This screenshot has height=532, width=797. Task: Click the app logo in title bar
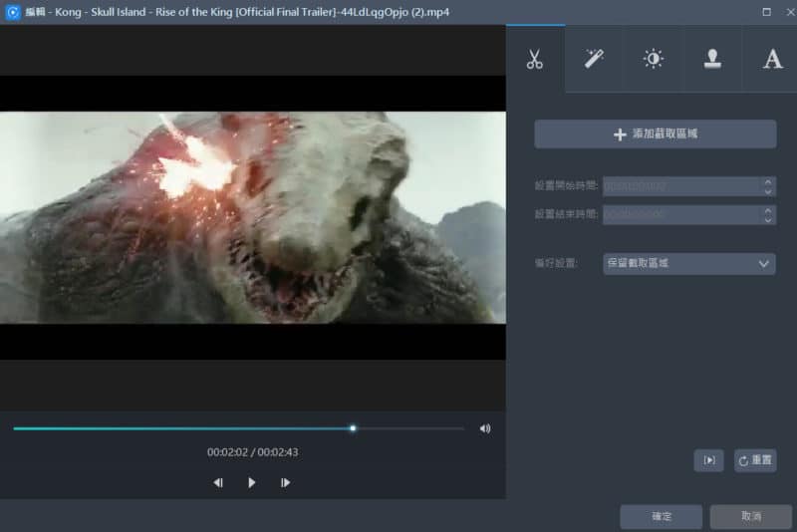click(x=13, y=12)
